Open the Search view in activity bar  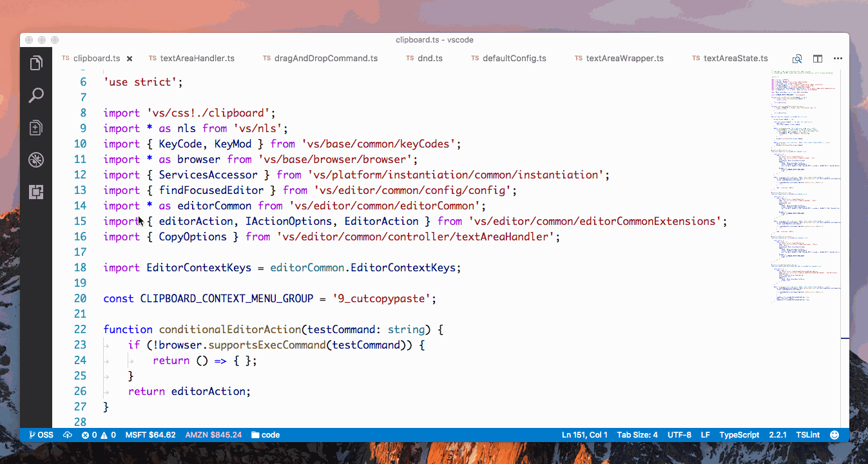coord(36,96)
